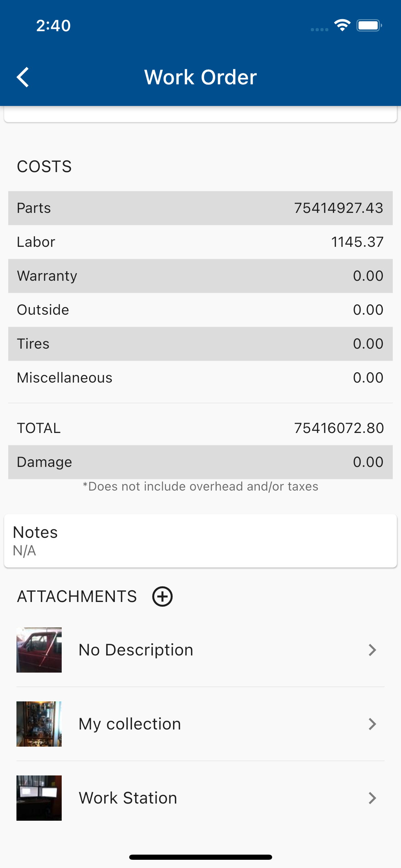This screenshot has width=401, height=868.
Task: Open the My collection thumbnail image
Action: point(39,724)
